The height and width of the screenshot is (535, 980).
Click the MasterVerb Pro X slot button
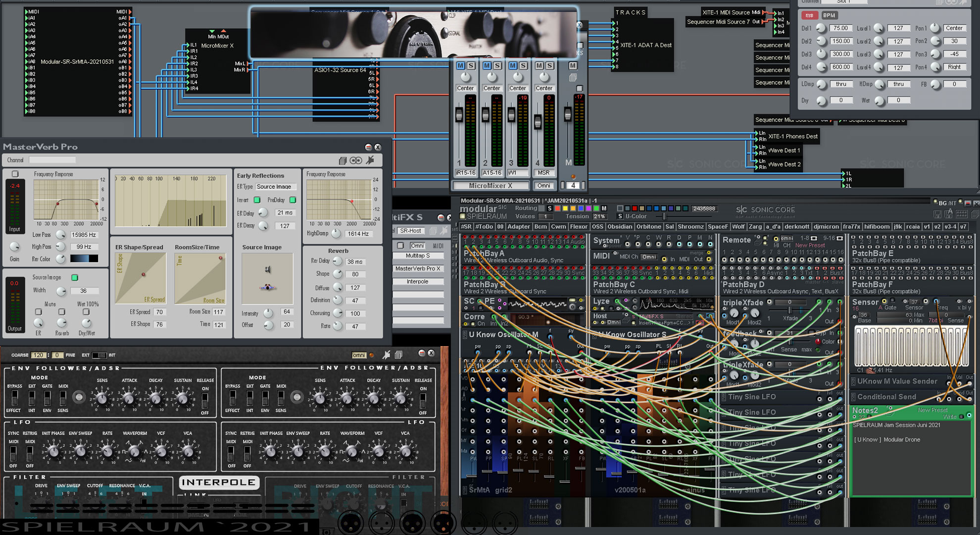[x=417, y=268]
